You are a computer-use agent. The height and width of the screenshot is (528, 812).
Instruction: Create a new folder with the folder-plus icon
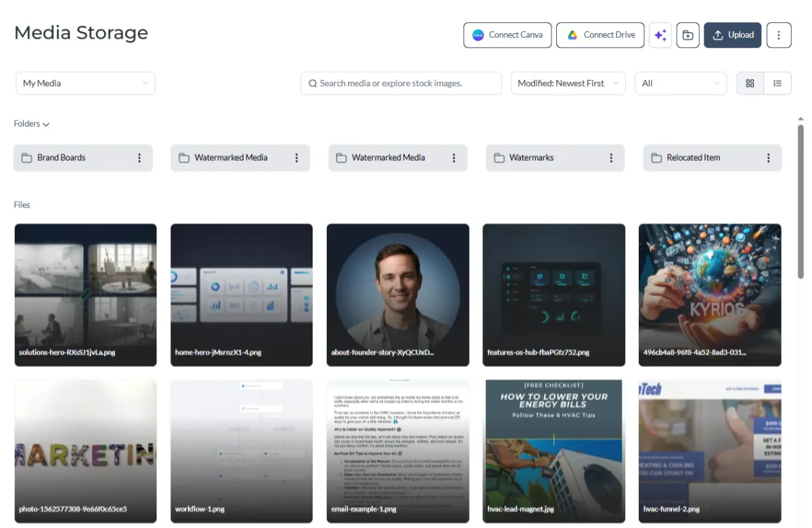tap(687, 35)
